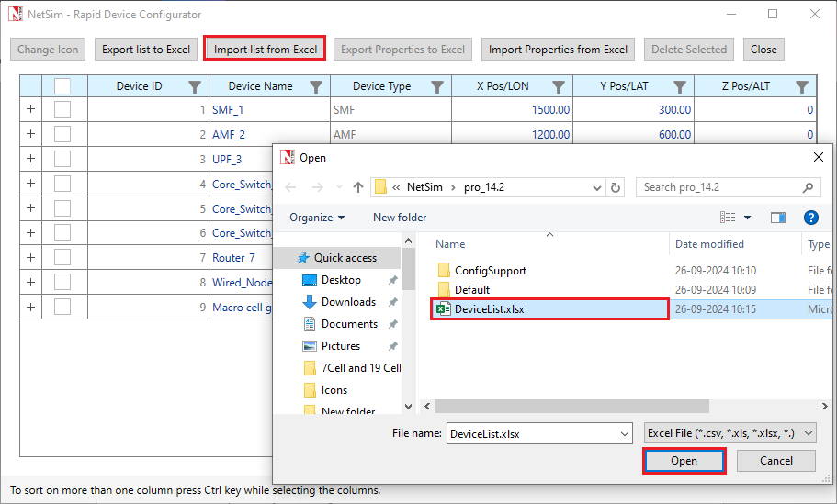Click the Icons folder icon in sidebar
The height and width of the screenshot is (504, 837).
(x=310, y=390)
